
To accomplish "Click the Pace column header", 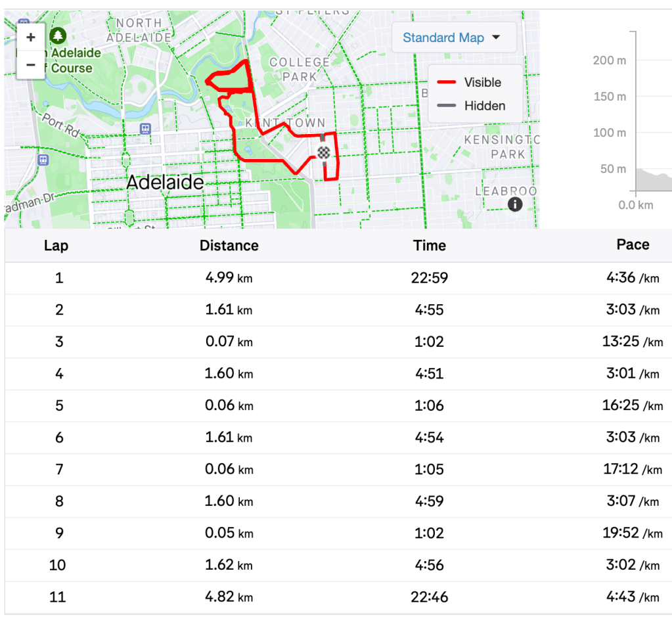I will pos(633,244).
